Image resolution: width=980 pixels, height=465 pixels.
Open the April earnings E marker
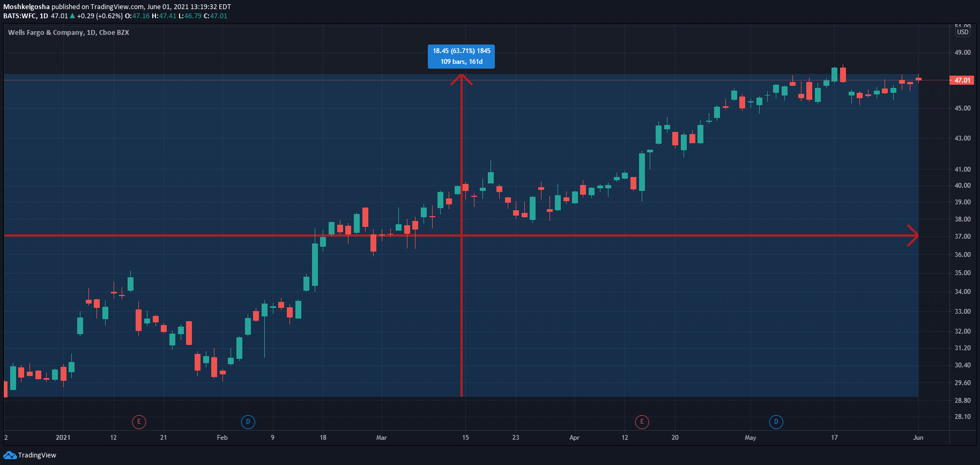pos(642,422)
